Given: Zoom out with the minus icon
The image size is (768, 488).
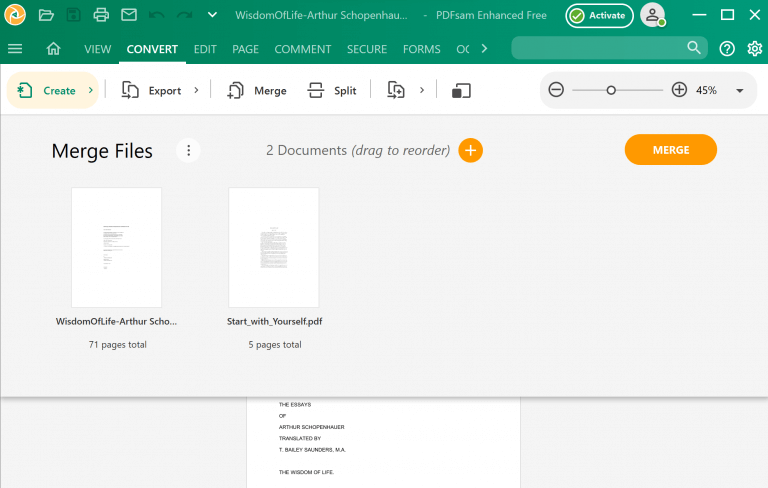Looking at the screenshot, I should [556, 90].
